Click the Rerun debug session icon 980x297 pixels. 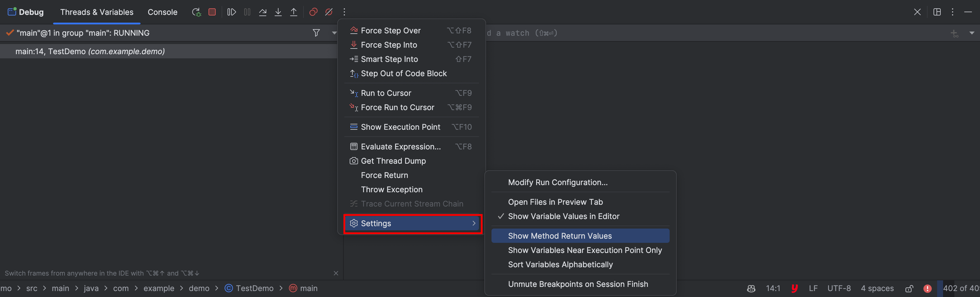[196, 12]
